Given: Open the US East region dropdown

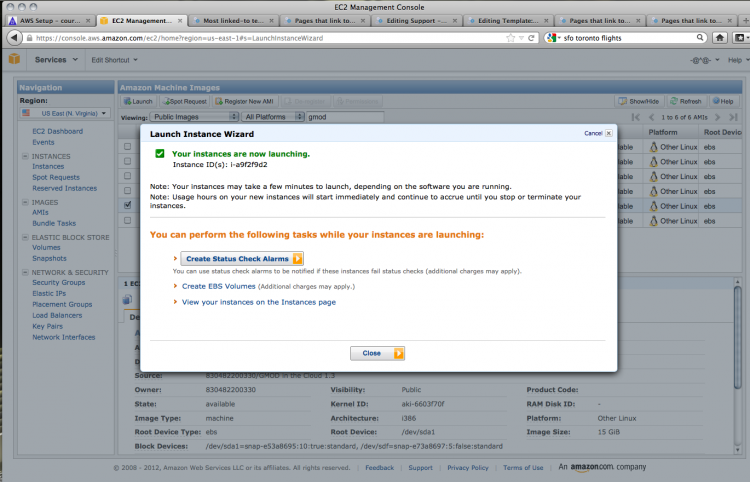Looking at the screenshot, I should [x=65, y=113].
